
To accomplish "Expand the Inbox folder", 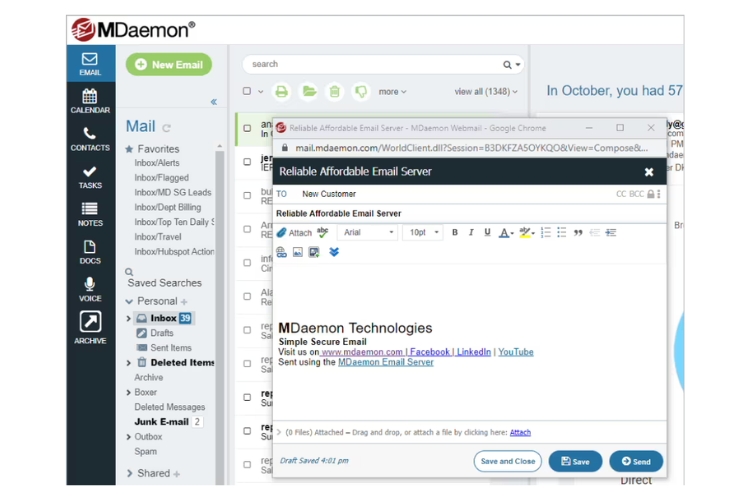I will (x=128, y=318).
